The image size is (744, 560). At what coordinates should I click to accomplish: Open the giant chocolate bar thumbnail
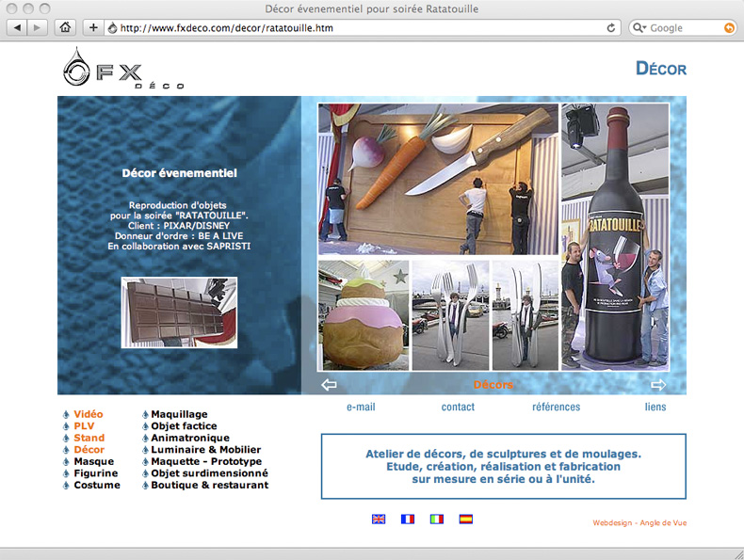(179, 312)
